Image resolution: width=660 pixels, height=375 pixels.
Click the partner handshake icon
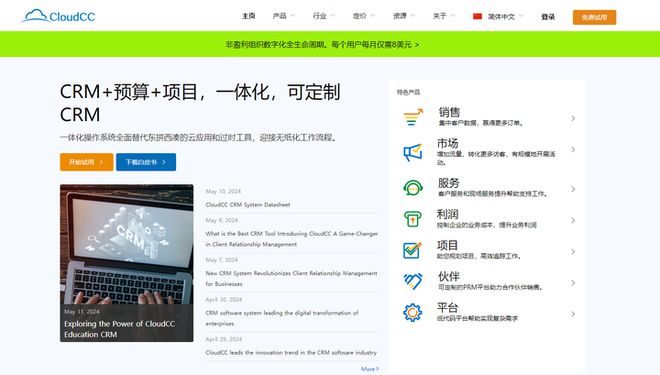pyautogui.click(x=413, y=281)
